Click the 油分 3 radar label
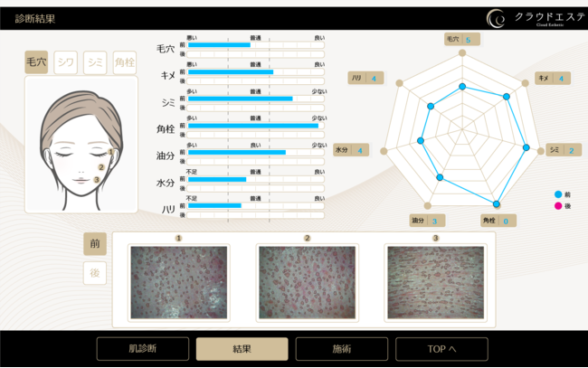This screenshot has height=368, width=588. click(x=427, y=221)
